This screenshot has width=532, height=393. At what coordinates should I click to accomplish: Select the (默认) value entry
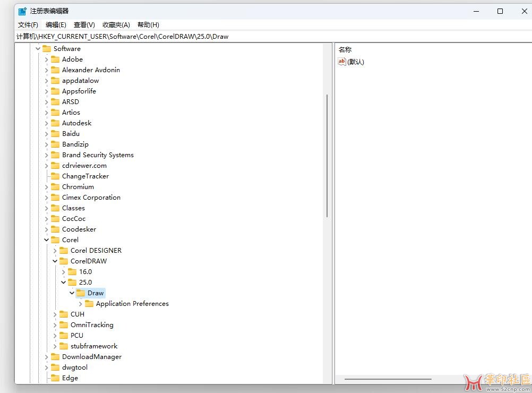coord(356,62)
